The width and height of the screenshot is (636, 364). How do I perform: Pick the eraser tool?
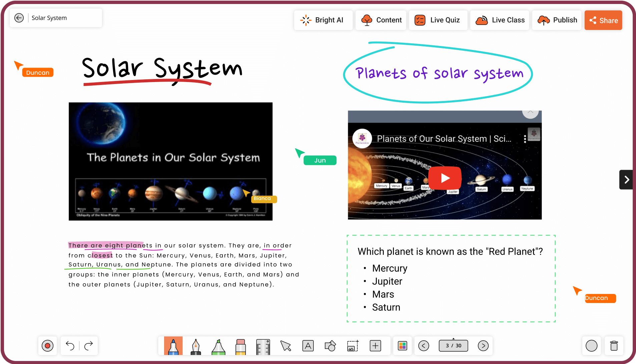[x=240, y=346]
